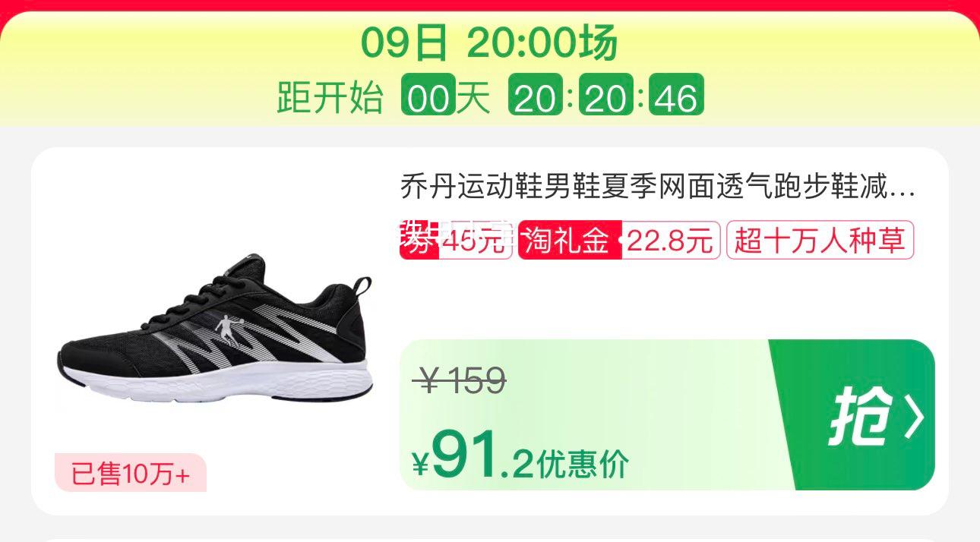Click the 已售10万+ sold badge
The height and width of the screenshot is (542, 980).
[130, 473]
